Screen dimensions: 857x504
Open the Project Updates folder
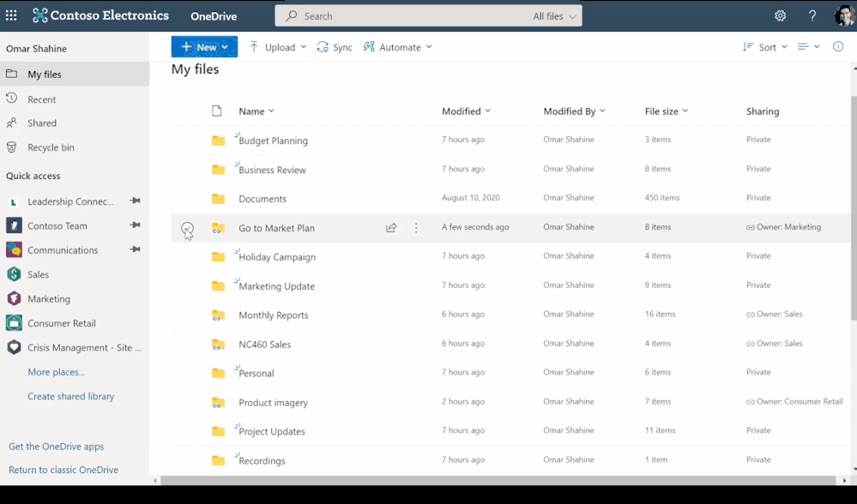[x=272, y=431]
